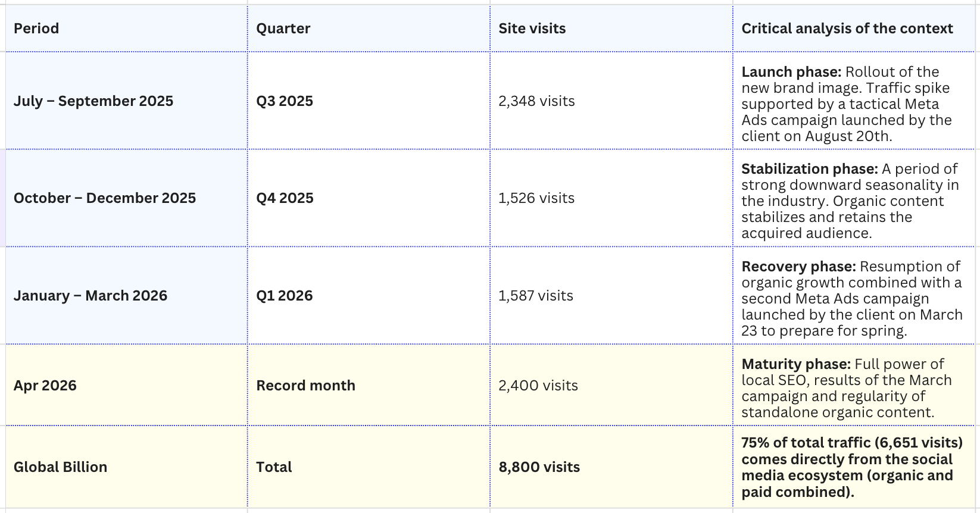Select the 'Launch phase' analysis cell

[x=854, y=101]
